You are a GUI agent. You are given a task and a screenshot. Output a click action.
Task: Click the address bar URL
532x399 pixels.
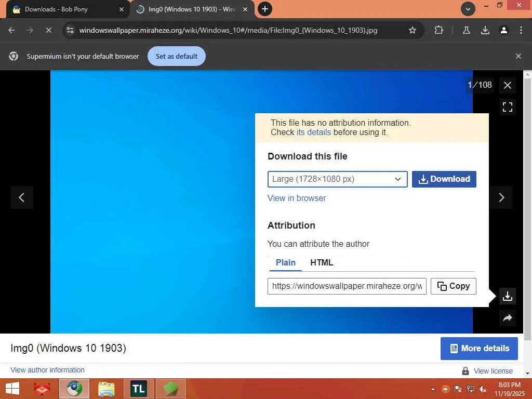point(229,30)
